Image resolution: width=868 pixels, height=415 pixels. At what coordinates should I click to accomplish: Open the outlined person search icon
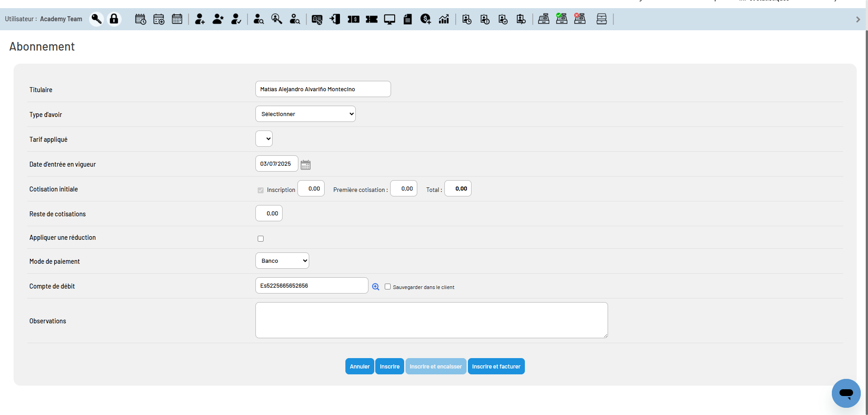pos(295,19)
